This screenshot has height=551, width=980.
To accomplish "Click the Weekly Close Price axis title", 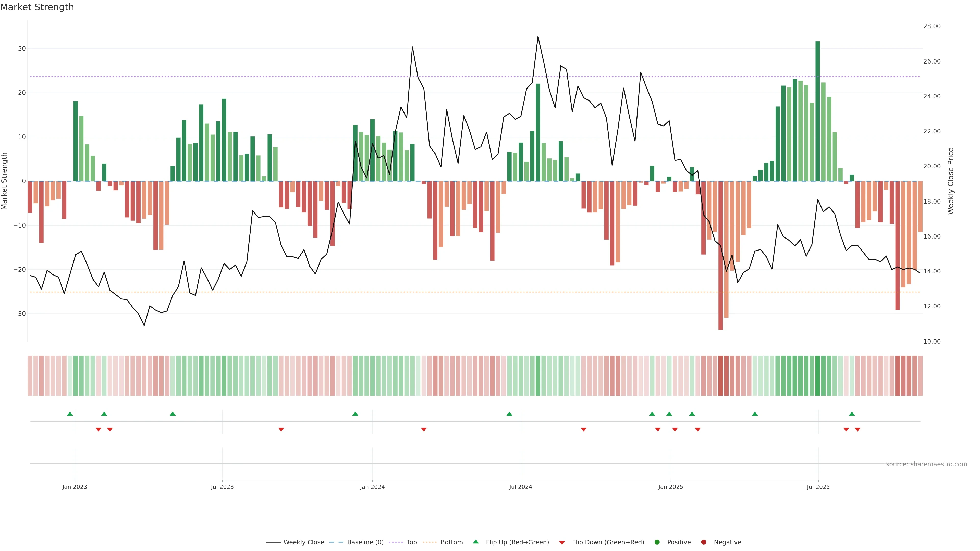I will coord(951,181).
